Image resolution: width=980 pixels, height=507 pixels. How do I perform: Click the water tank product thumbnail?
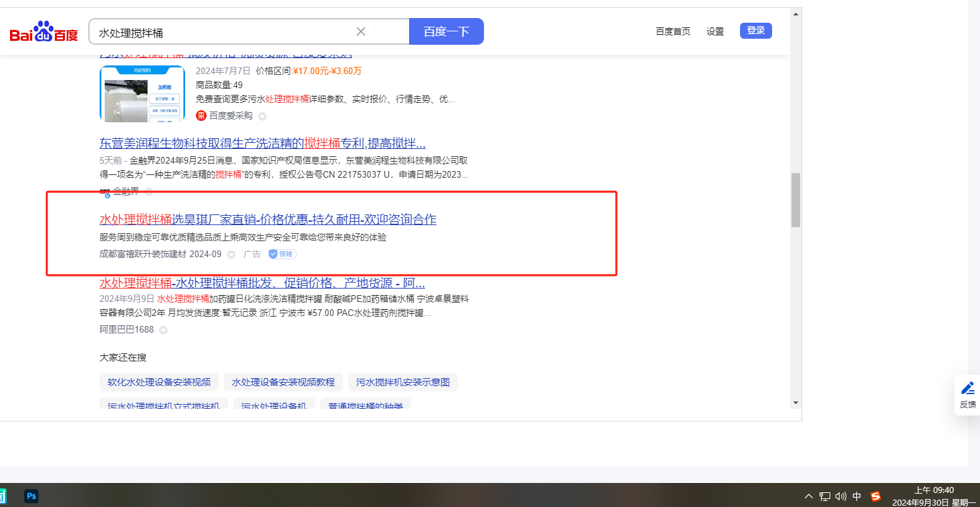click(142, 94)
